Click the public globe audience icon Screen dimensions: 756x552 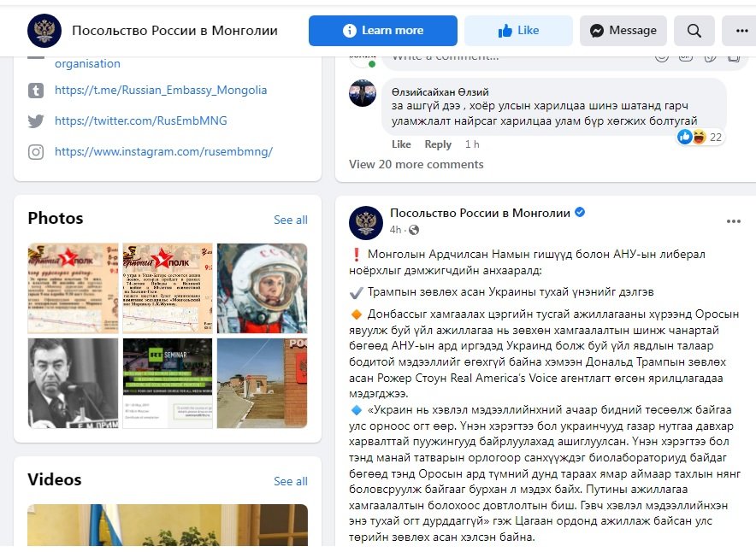coord(414,230)
